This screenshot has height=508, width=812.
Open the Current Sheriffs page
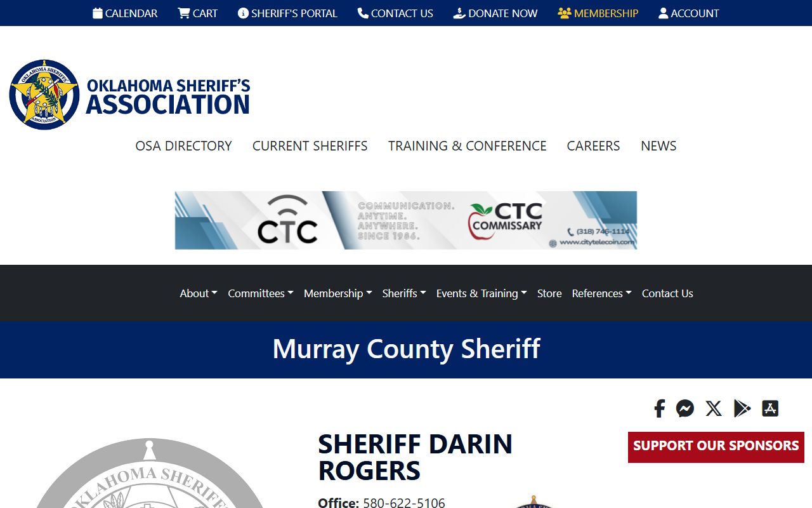(x=310, y=146)
